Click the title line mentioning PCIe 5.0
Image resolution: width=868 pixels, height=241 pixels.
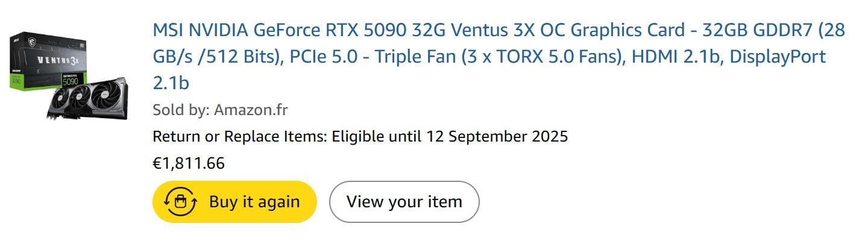[332, 57]
